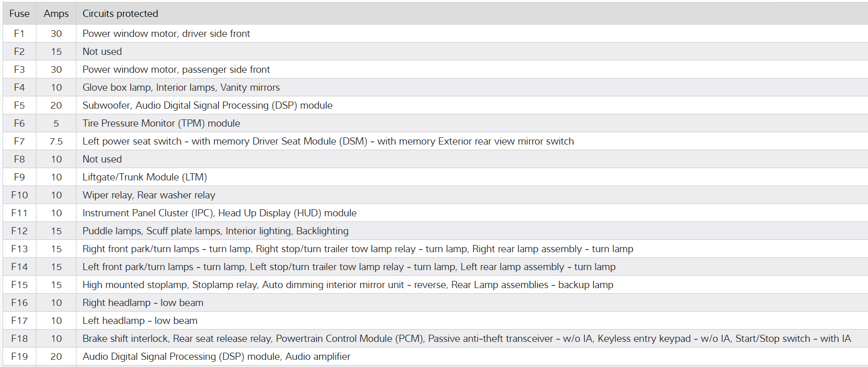Click the Instrument Panel Cluster row text
Image resolution: width=868 pixels, height=367 pixels.
pos(220,213)
